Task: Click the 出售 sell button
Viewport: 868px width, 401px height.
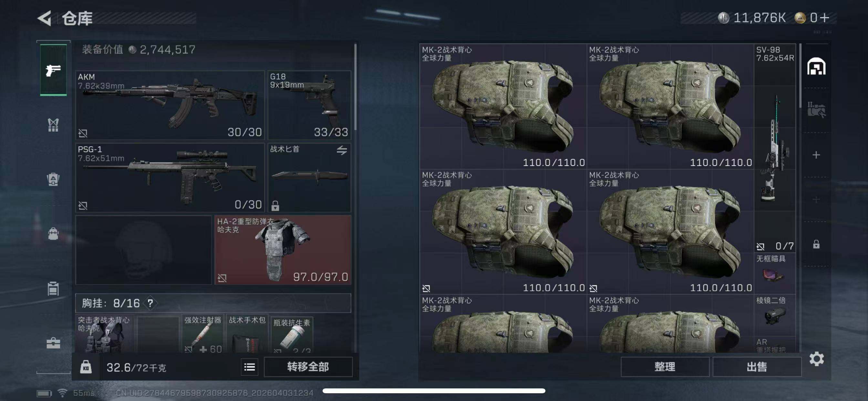Action: click(x=757, y=367)
